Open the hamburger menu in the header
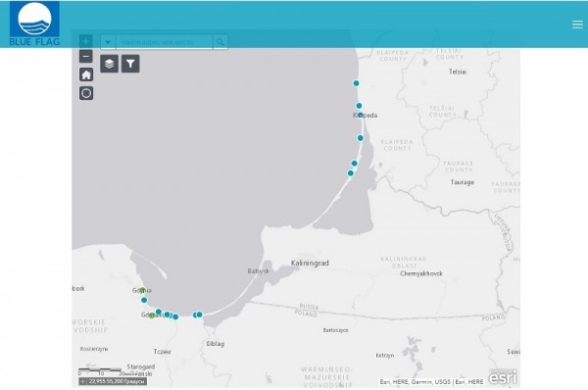588x390 pixels. [x=577, y=24]
